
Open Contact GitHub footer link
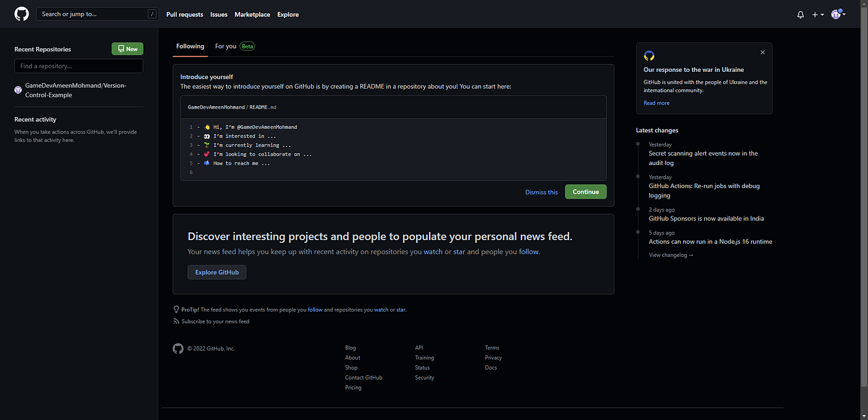(x=363, y=378)
